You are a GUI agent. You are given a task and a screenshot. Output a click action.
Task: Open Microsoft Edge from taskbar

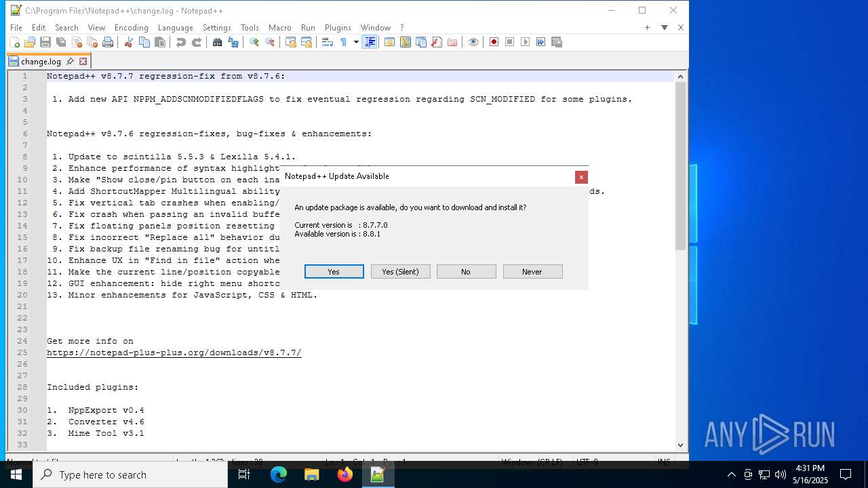coord(279,474)
